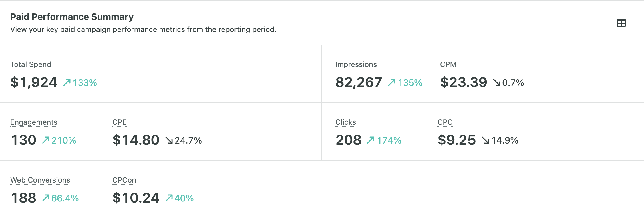Click the up arrow beside 174%
Image resolution: width=644 pixels, height=218 pixels.
tap(371, 140)
